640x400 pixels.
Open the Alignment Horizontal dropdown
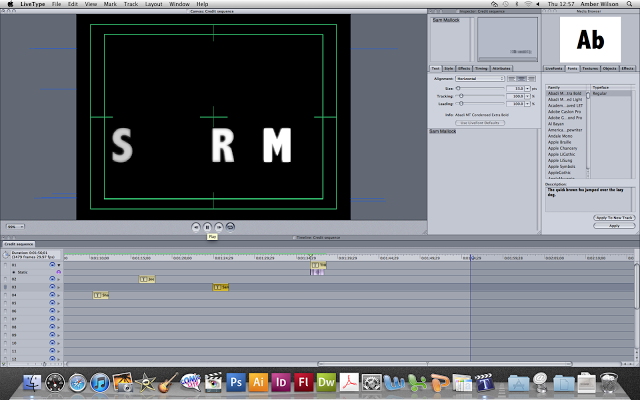[x=480, y=78]
